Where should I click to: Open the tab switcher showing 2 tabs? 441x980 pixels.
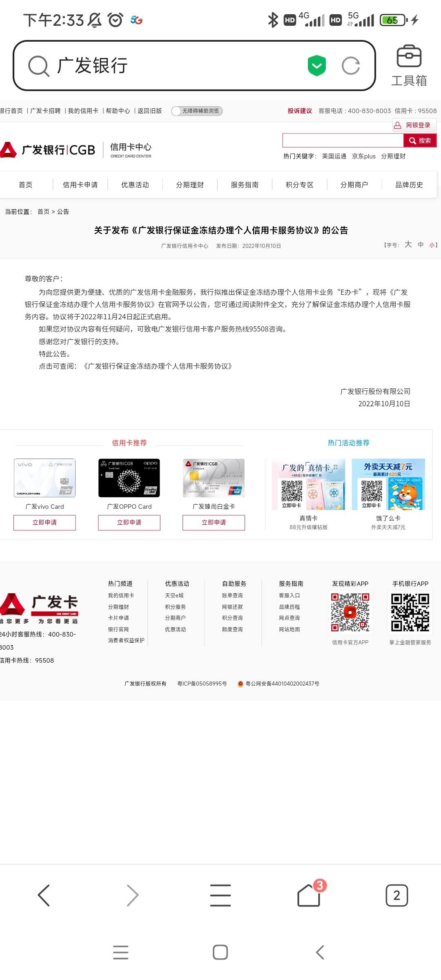(x=397, y=895)
